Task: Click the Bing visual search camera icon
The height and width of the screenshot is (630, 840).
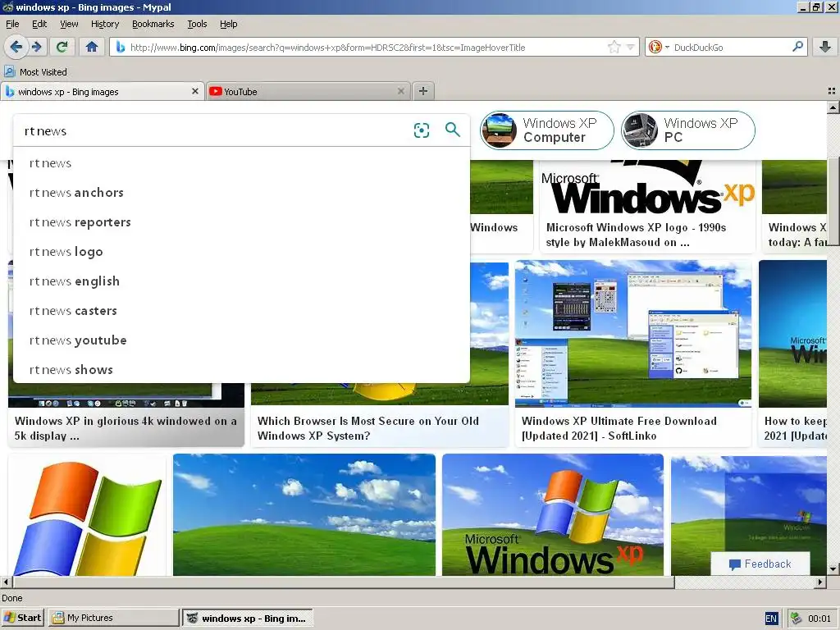Action: pyautogui.click(x=422, y=130)
